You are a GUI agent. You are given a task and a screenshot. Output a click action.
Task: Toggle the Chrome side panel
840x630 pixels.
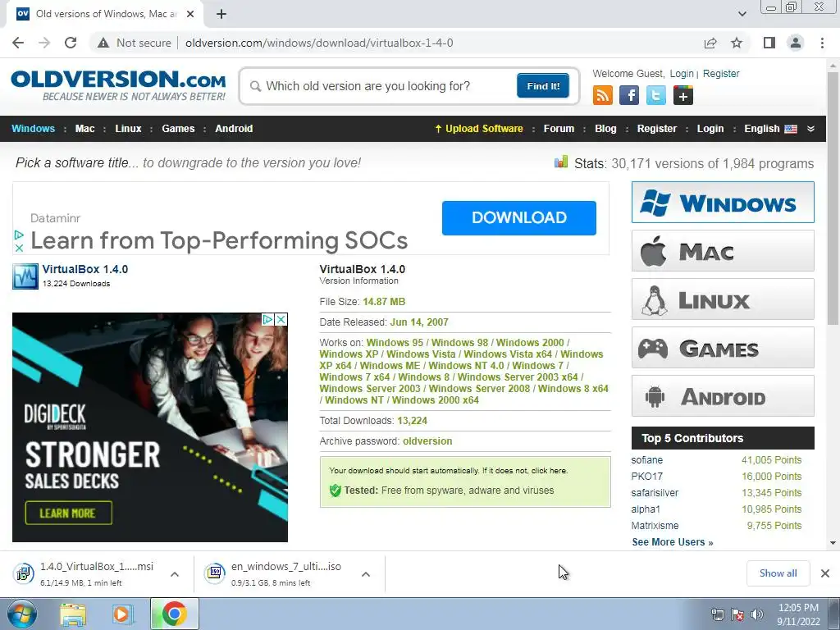pyautogui.click(x=769, y=43)
